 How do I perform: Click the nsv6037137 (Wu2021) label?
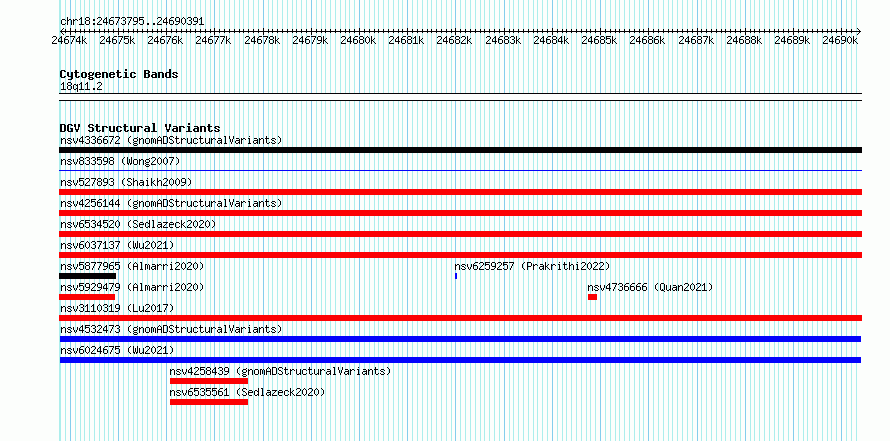[x=117, y=245]
